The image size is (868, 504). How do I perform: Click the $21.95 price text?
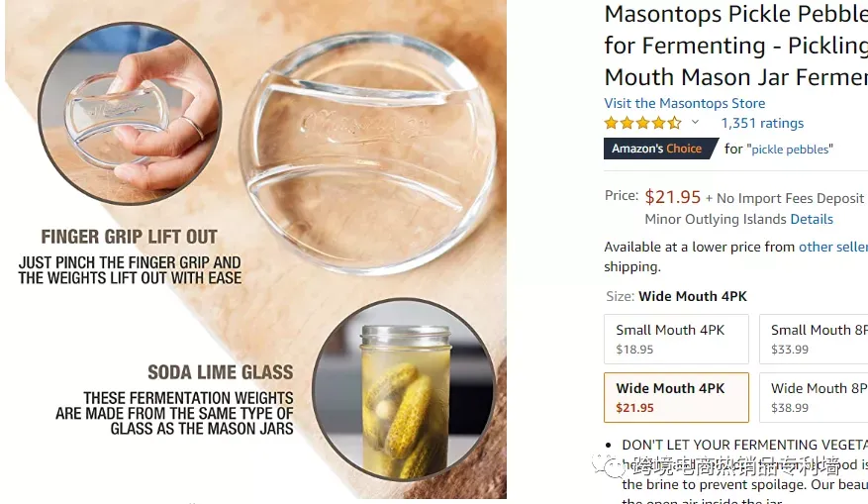673,197
